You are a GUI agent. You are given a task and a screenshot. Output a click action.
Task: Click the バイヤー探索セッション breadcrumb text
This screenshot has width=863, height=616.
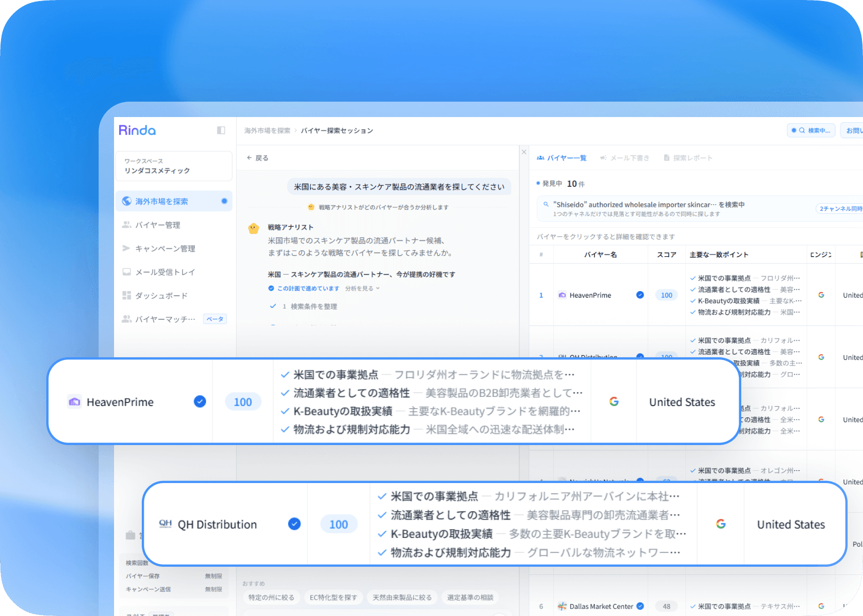pyautogui.click(x=337, y=131)
